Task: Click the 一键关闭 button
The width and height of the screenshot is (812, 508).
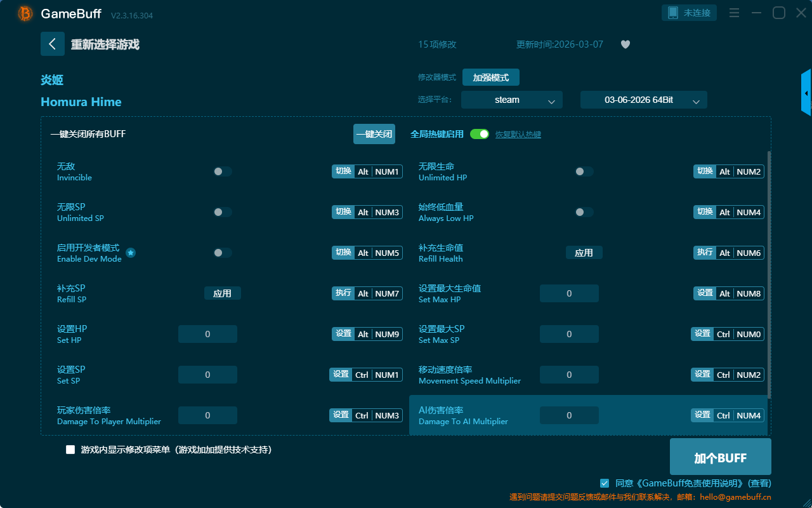Action: click(374, 134)
